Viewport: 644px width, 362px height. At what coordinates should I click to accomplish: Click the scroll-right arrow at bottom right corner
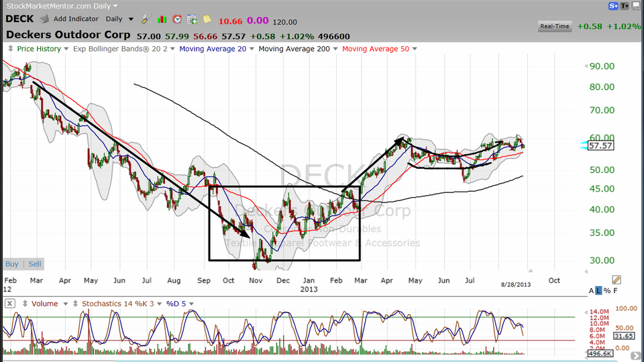(x=636, y=356)
